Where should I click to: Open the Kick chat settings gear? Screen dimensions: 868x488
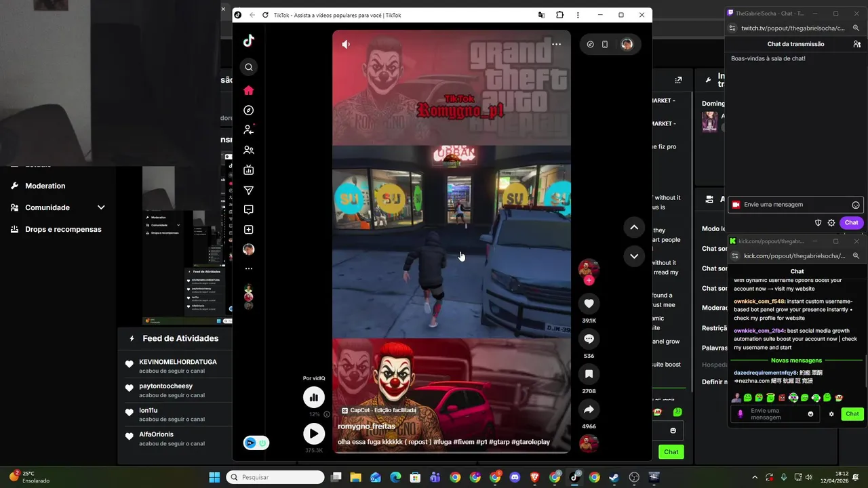click(x=831, y=414)
